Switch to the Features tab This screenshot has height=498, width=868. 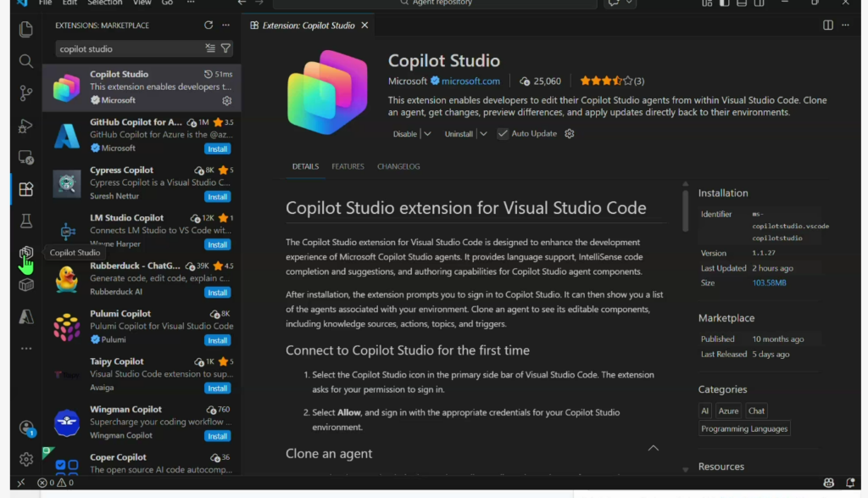[x=348, y=166]
